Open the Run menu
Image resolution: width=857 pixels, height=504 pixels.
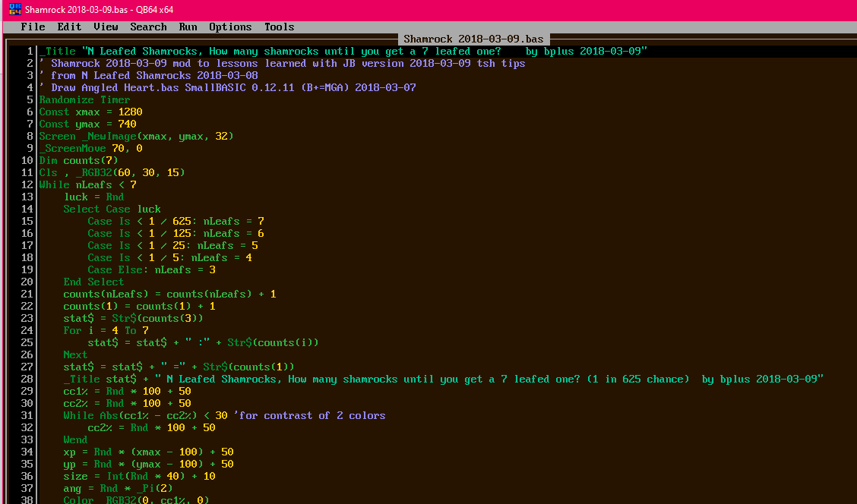[188, 27]
